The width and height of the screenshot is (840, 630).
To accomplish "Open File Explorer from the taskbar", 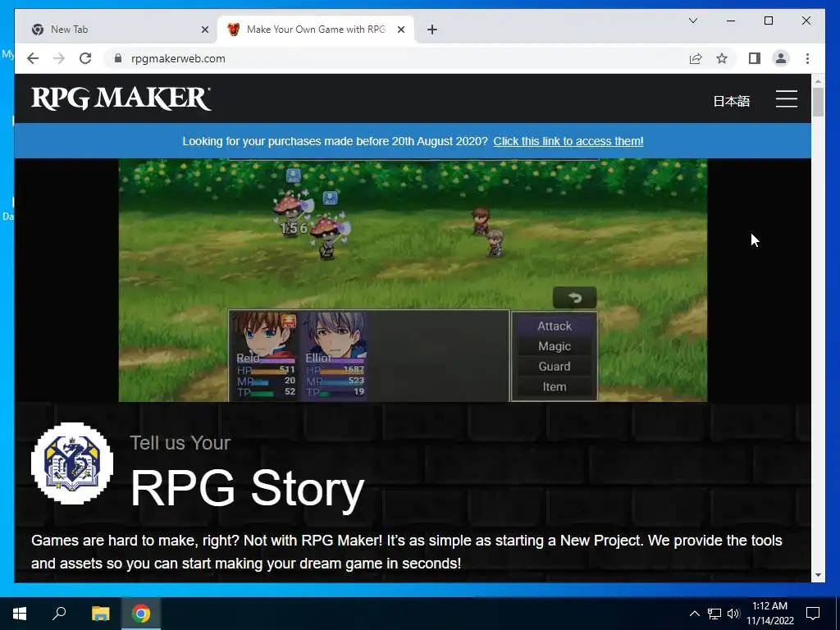I will (100, 614).
